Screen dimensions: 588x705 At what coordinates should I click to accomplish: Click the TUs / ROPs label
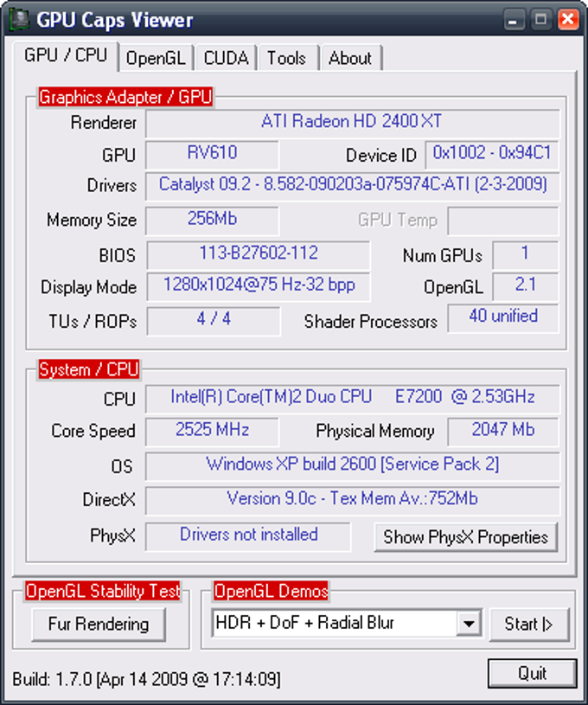[x=93, y=322]
